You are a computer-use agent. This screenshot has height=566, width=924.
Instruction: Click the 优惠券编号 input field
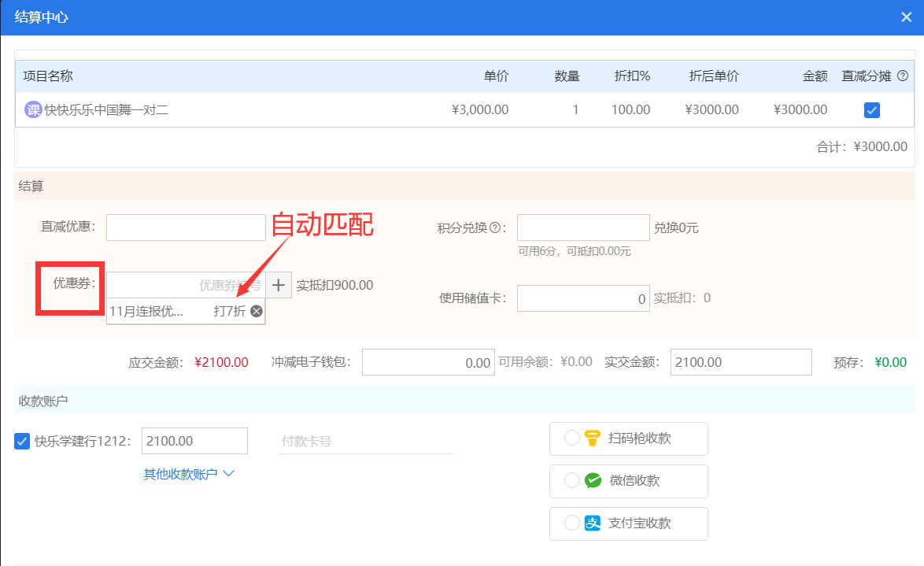186,285
